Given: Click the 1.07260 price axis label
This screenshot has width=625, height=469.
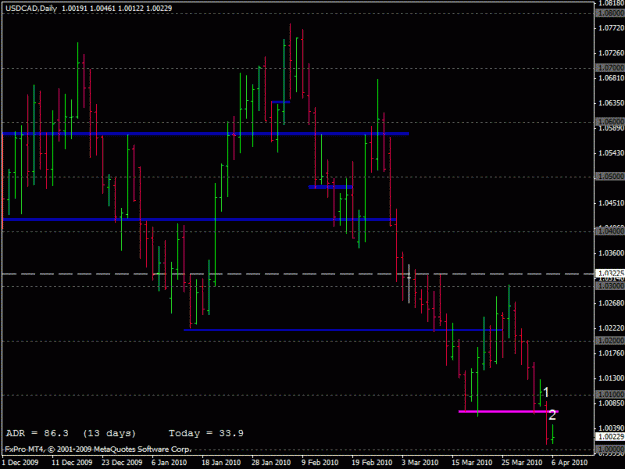Looking at the screenshot, I should [611, 53].
